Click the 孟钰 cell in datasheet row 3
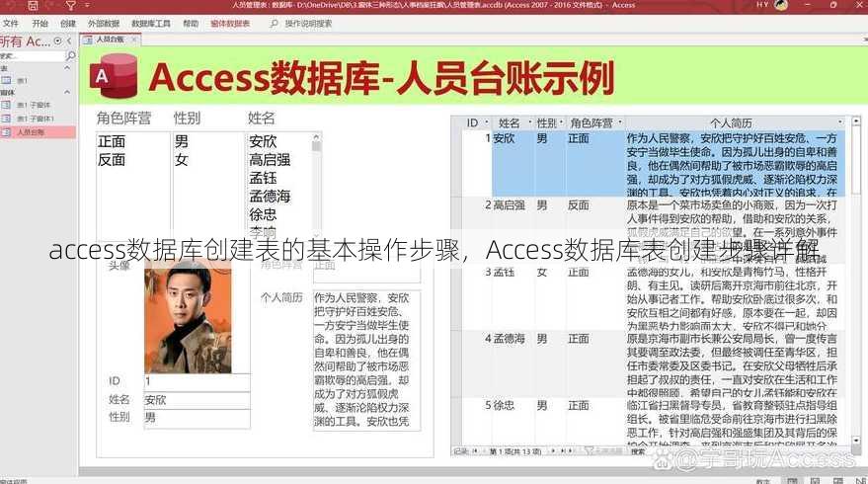The image size is (868, 484). tap(513, 297)
